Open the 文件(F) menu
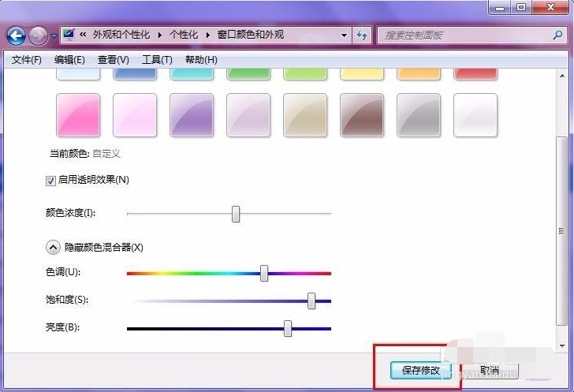Viewport: 574px width, 392px height. (x=26, y=60)
